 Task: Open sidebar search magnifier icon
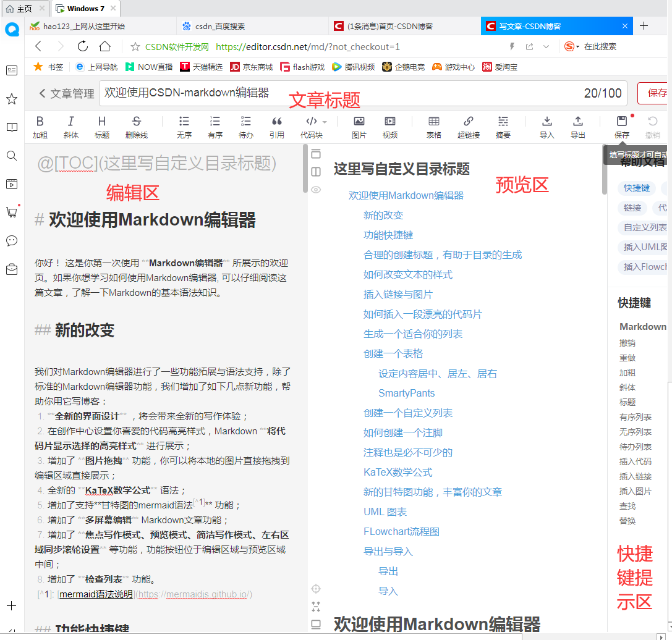pyautogui.click(x=12, y=156)
